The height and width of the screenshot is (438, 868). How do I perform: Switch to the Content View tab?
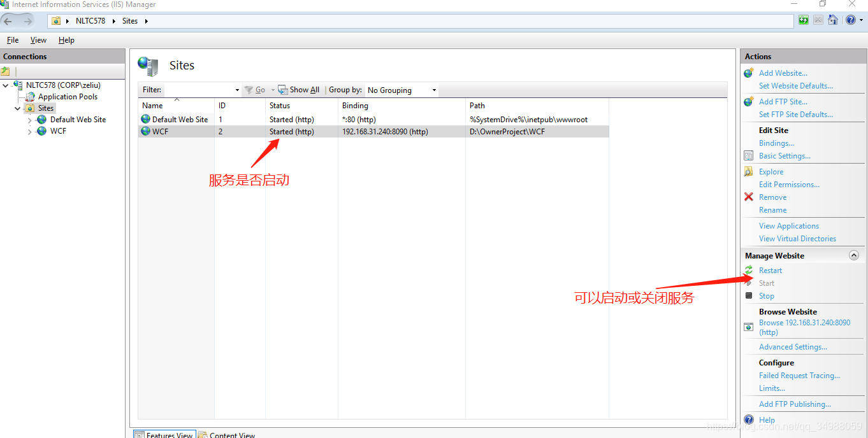tap(226, 435)
